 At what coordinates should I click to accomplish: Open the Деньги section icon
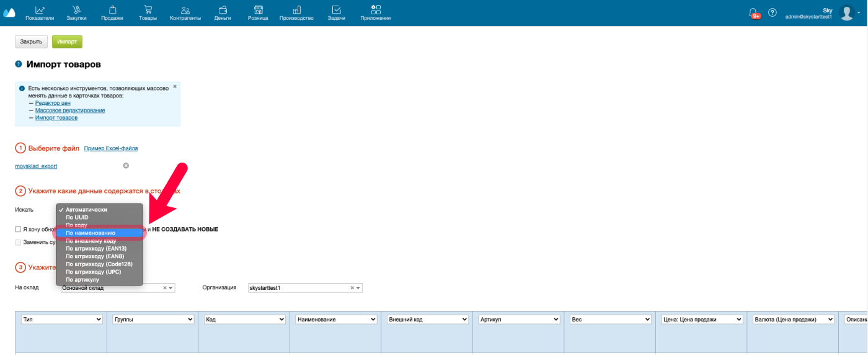pos(223,10)
